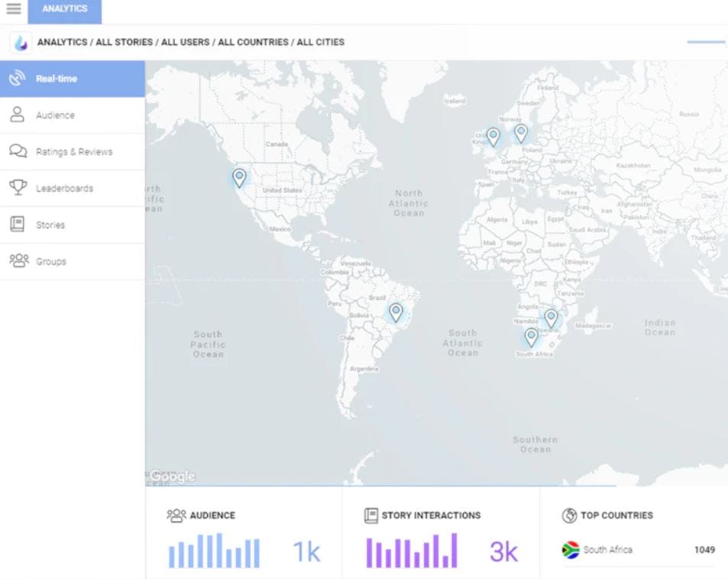Click ALL STORIES breadcrumb link

pos(124,42)
